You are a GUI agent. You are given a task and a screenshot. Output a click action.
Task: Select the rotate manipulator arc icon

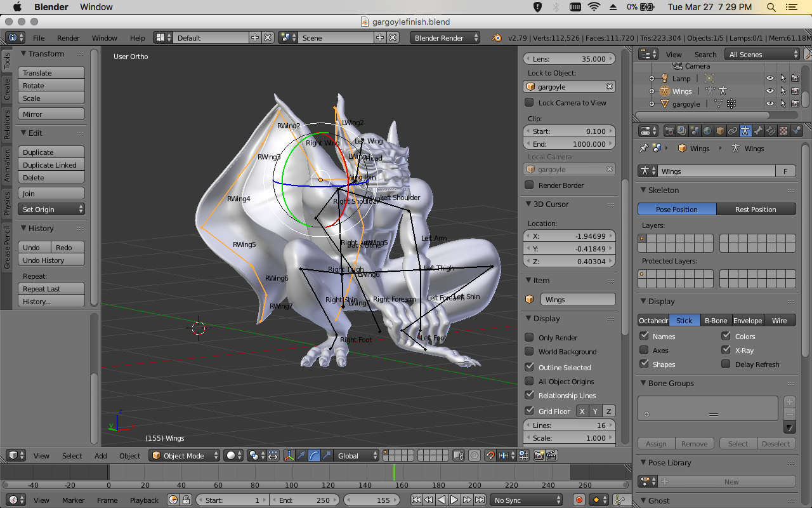[314, 455]
